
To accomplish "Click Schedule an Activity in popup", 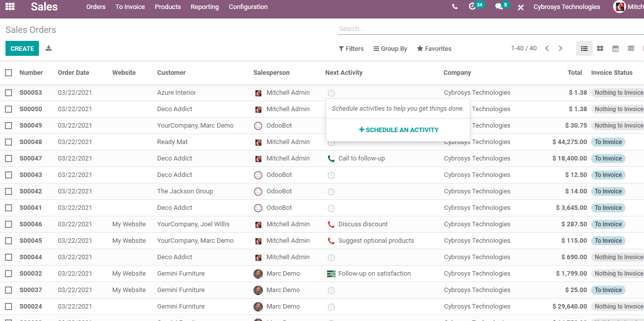I will 399,130.
